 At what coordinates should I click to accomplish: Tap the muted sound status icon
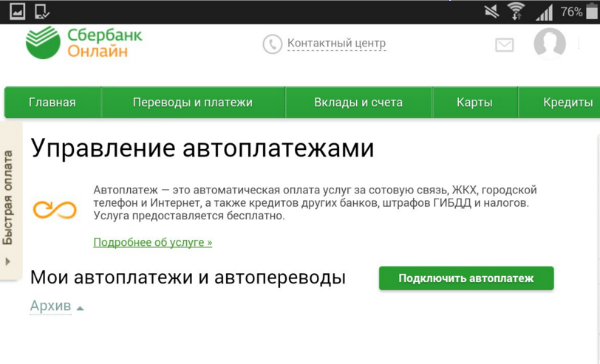(x=491, y=12)
